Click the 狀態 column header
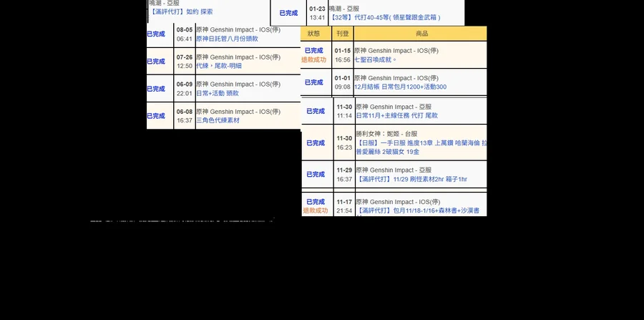 314,34
